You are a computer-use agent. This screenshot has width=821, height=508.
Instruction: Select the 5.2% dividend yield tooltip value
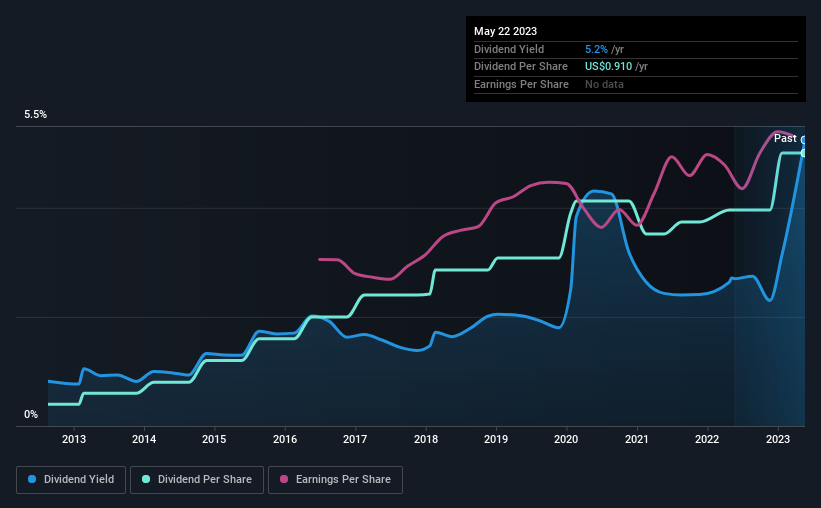(x=599, y=49)
